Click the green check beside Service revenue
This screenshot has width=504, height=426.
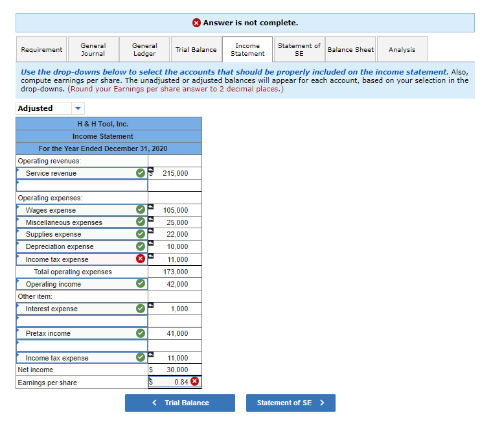coord(141,172)
